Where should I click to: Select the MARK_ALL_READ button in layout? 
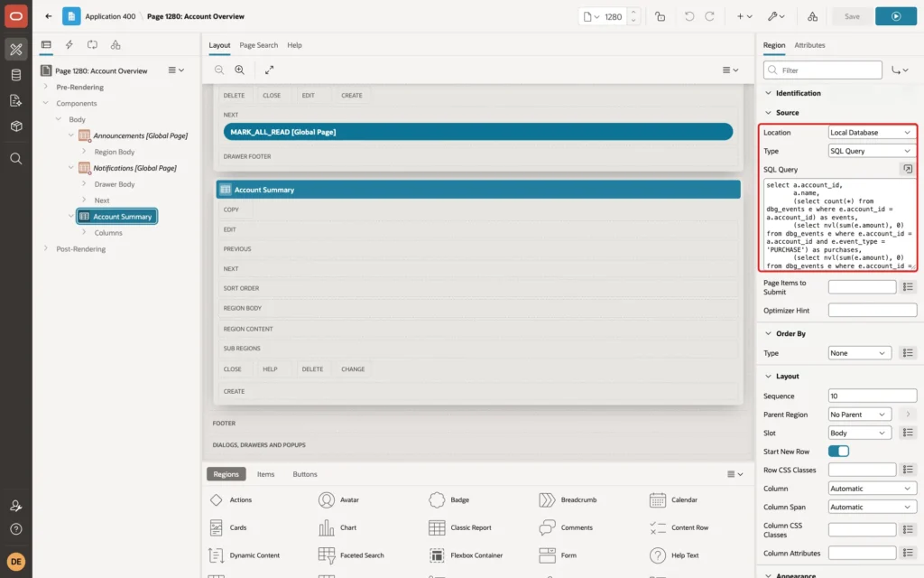(478, 132)
